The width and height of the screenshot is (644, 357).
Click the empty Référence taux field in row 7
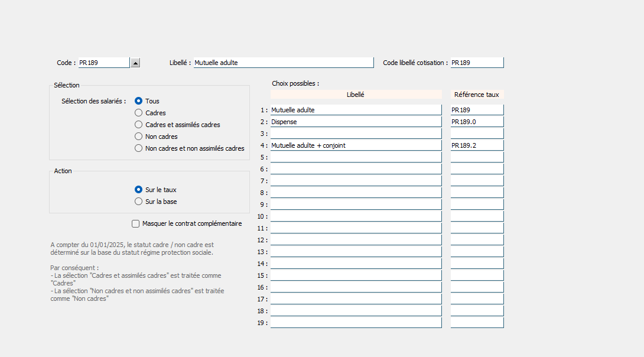[477, 181]
